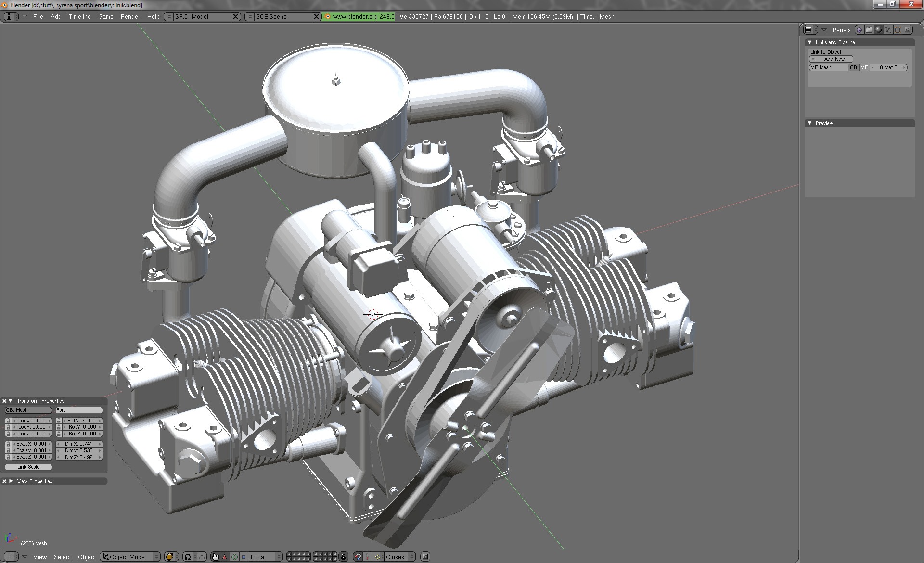
Task: Open the Editing buttons square icon
Action: (898, 30)
